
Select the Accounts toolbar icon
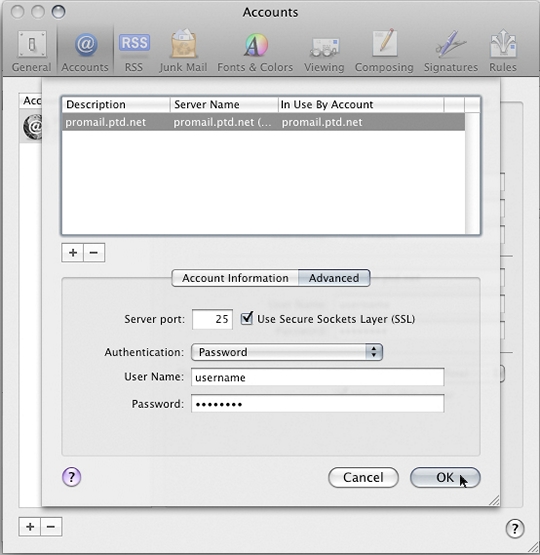(x=85, y=51)
